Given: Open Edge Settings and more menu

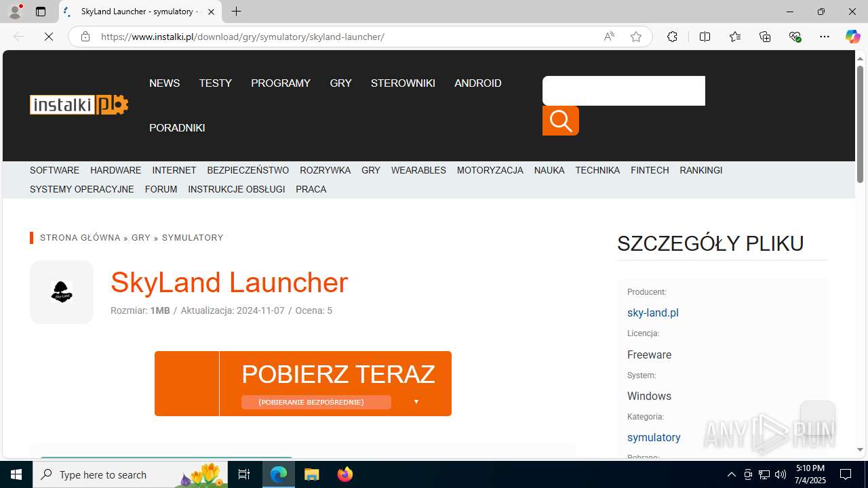Looking at the screenshot, I should tap(825, 37).
